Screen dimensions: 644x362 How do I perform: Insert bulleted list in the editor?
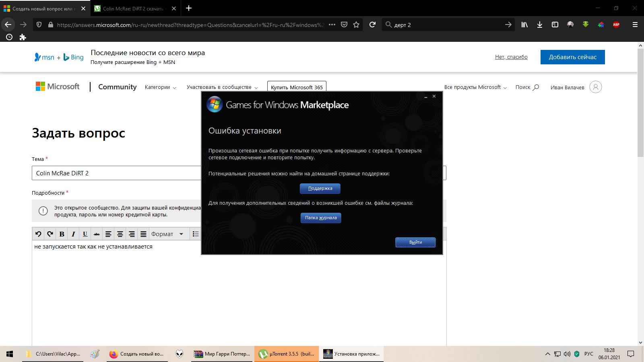(x=196, y=234)
